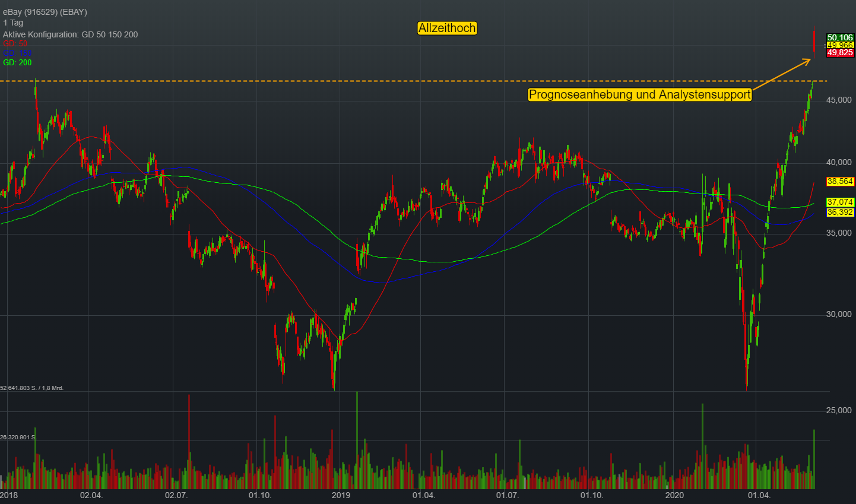The width and height of the screenshot is (856, 504).
Task: Click the volume label '26.320.901 S.'
Action: pos(18,438)
